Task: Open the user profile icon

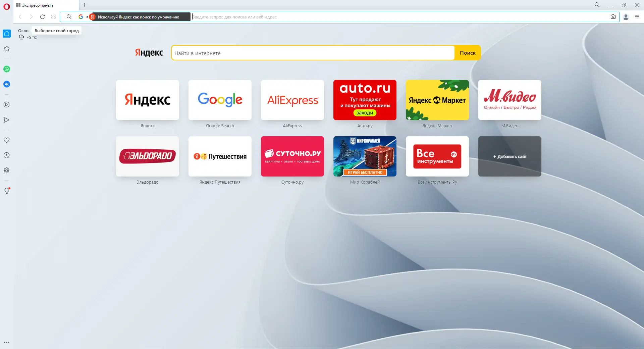Action: pos(626,17)
